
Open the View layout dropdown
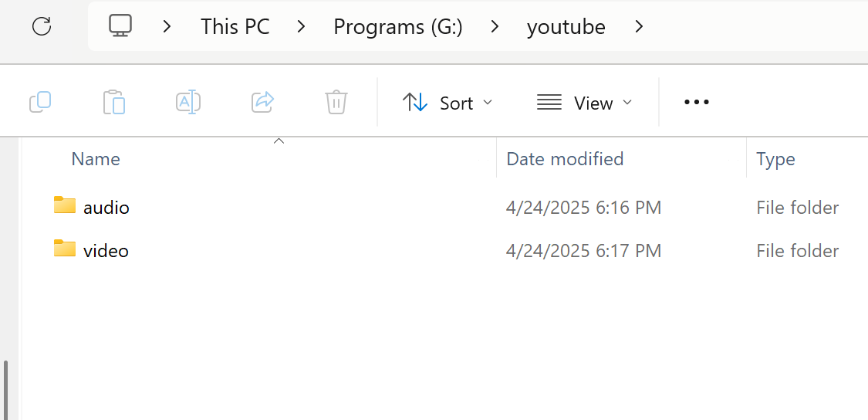[x=584, y=103]
